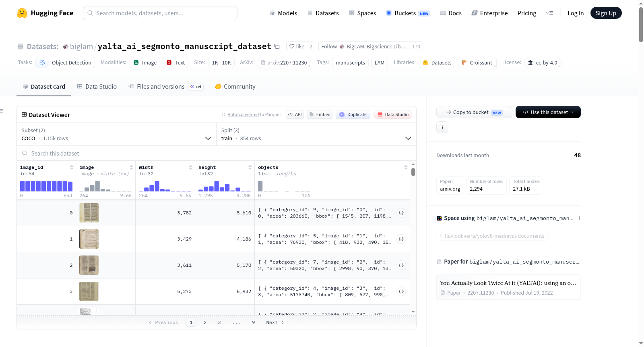Open manuscript thumbnail in row 3
Viewport: 644px width, 347px height.
[89, 291]
